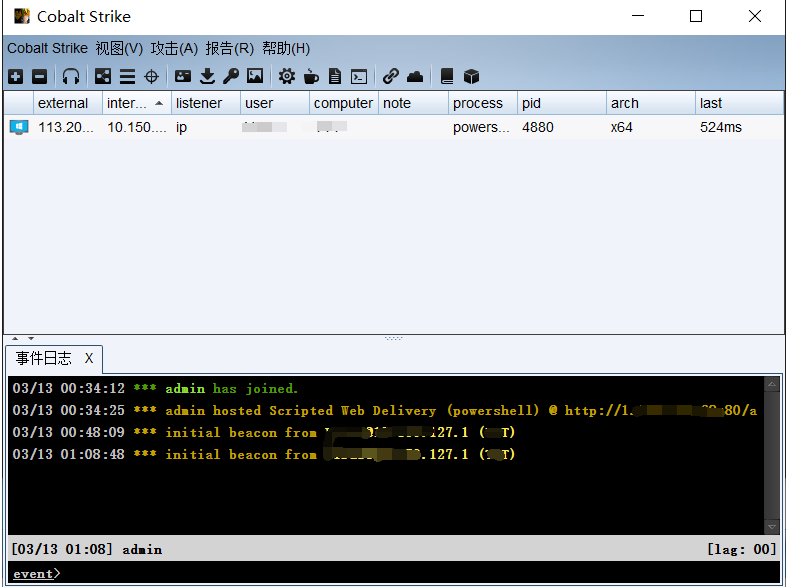Click the Cobalt Strike title bar app icon

click(22, 16)
